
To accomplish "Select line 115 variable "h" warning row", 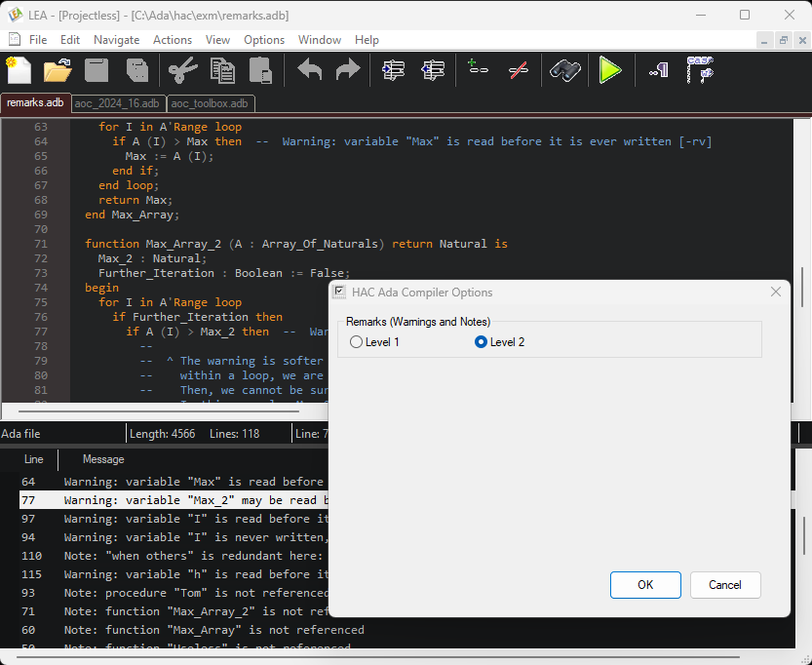I will pyautogui.click(x=174, y=574).
